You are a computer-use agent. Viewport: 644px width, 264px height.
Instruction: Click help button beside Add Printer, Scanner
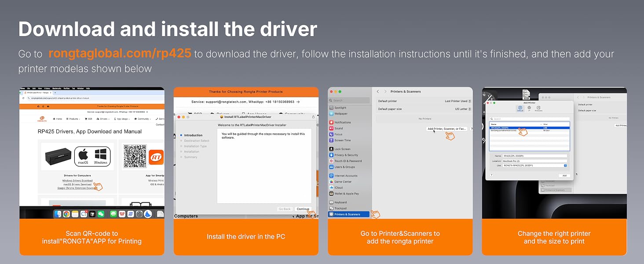pyautogui.click(x=472, y=129)
